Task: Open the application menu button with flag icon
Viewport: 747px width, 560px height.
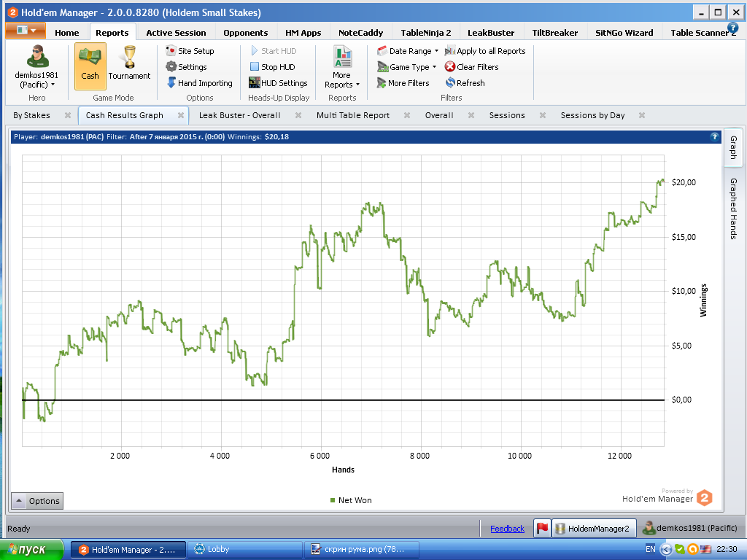Action: (26, 31)
